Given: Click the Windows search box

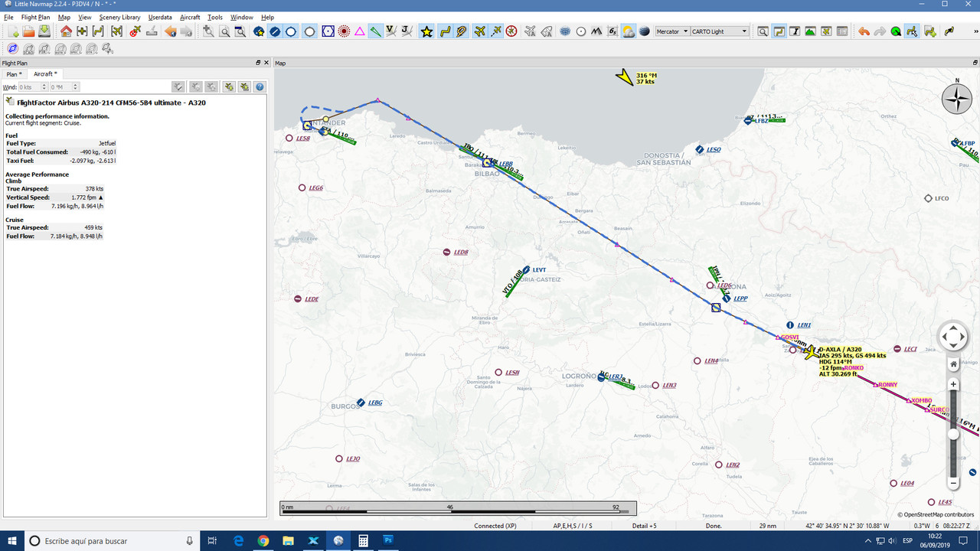Looking at the screenshot, I should (x=112, y=541).
